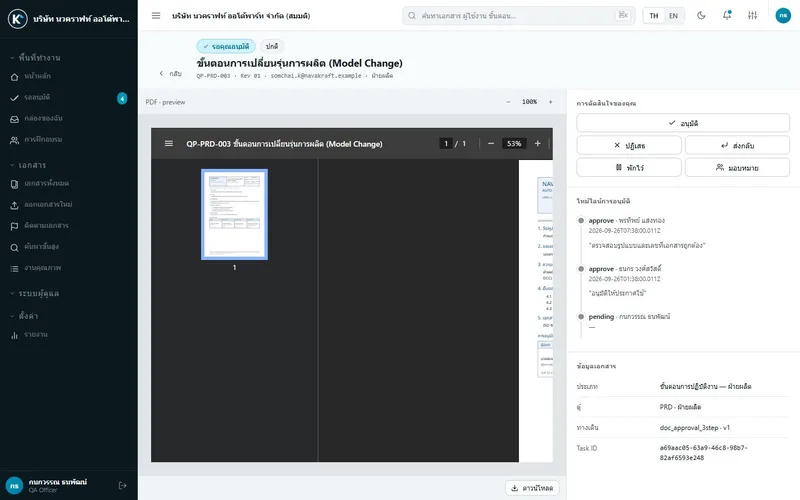Open user avatar menu in top bar
This screenshot has width=800, height=500.
783,16
